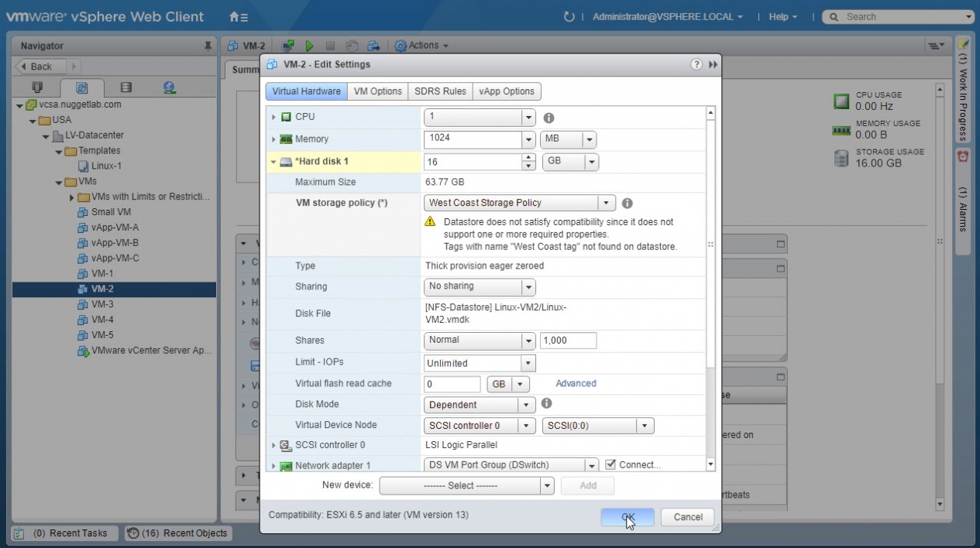Select the Storage navigator tab icon
The width and height of the screenshot is (980, 548).
tap(126, 87)
